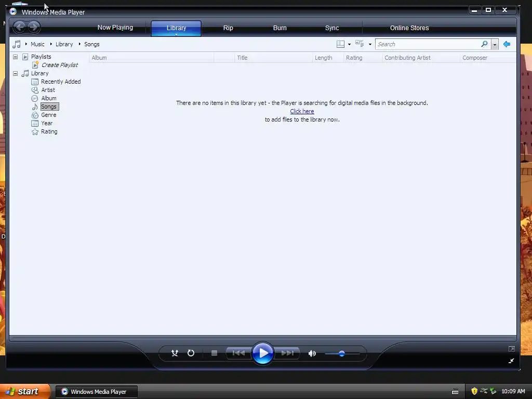
Task: Mute the sound with the speaker icon
Action: coord(312,353)
